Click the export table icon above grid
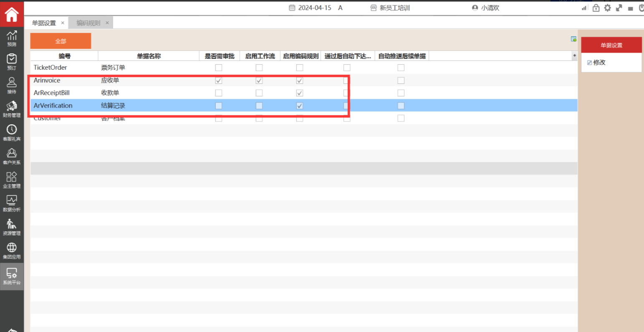 573,39
